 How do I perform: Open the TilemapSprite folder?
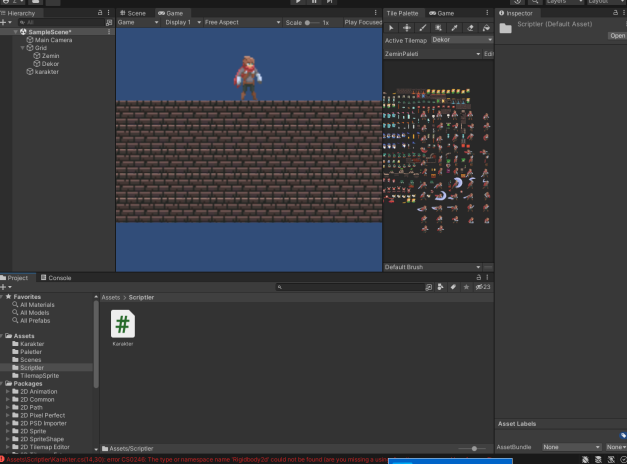40,376
